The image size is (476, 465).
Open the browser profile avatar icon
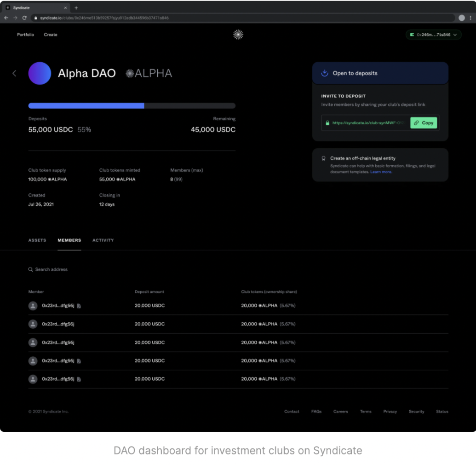[x=461, y=18]
